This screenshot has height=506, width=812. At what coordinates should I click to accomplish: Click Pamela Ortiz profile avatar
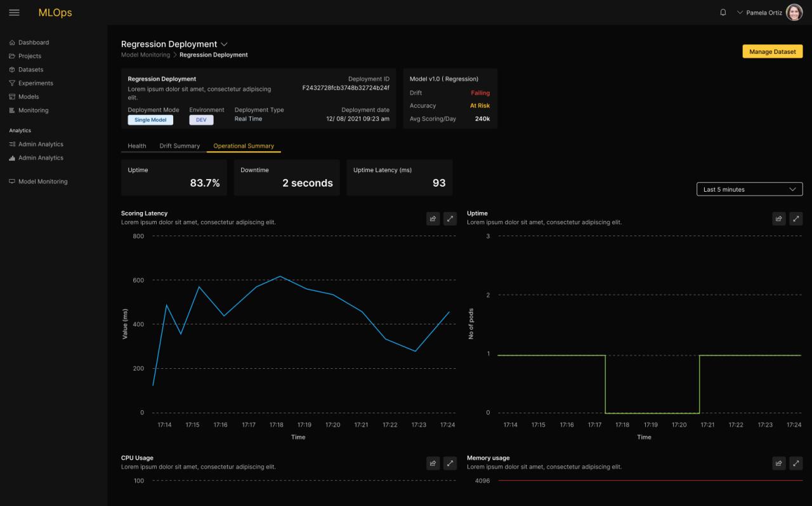point(794,13)
